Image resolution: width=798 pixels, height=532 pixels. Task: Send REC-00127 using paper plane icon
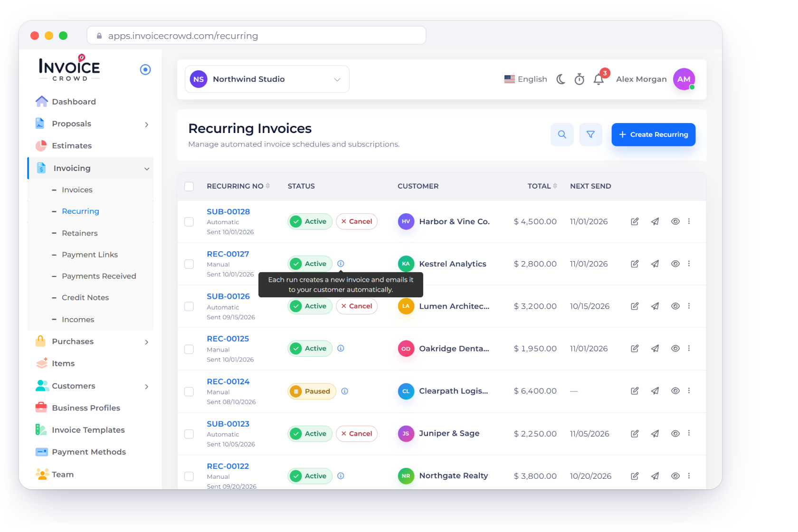point(655,264)
